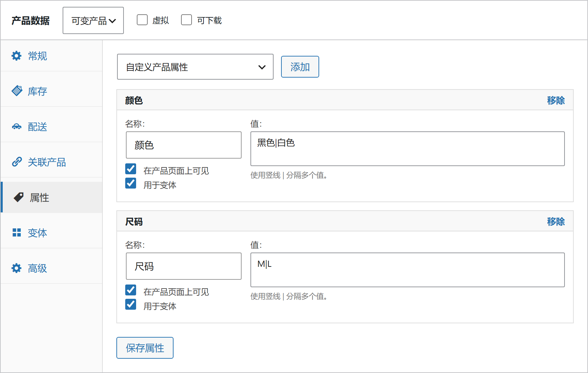Screen dimensions: 588x373
Task: Expand the 自定义产品属性 dropdown
Action: (x=195, y=67)
